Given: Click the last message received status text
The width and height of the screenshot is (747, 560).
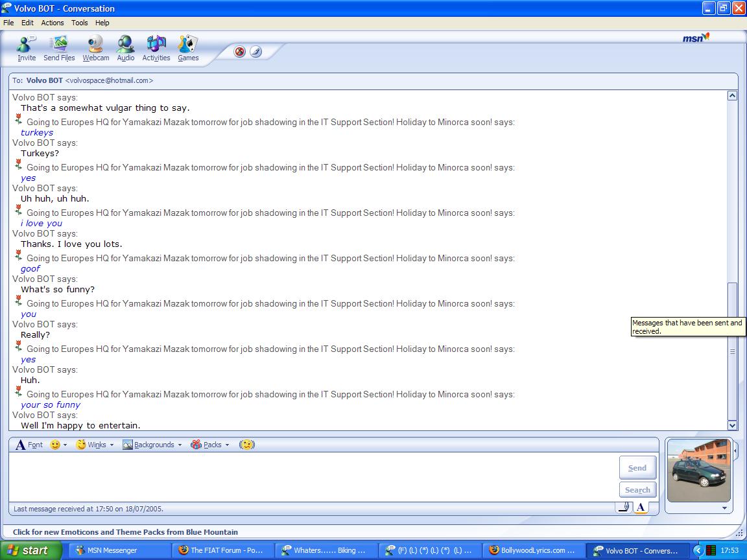Looking at the screenshot, I should point(88,509).
